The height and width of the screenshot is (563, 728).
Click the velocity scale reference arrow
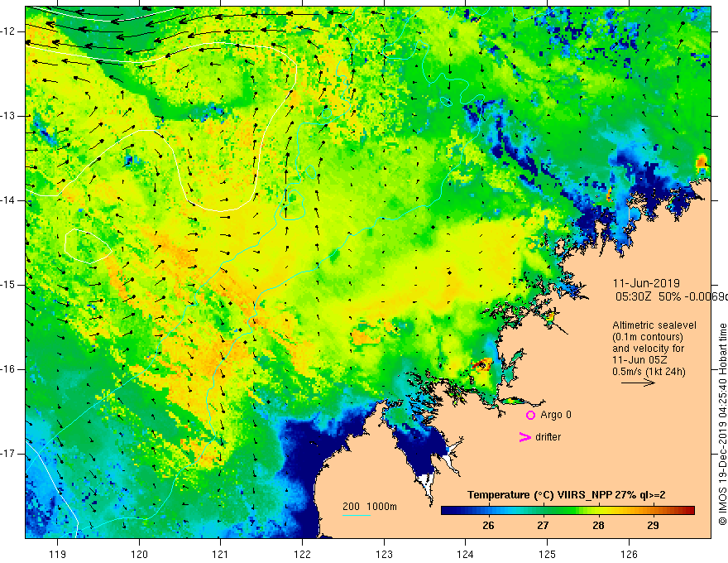tap(638, 383)
